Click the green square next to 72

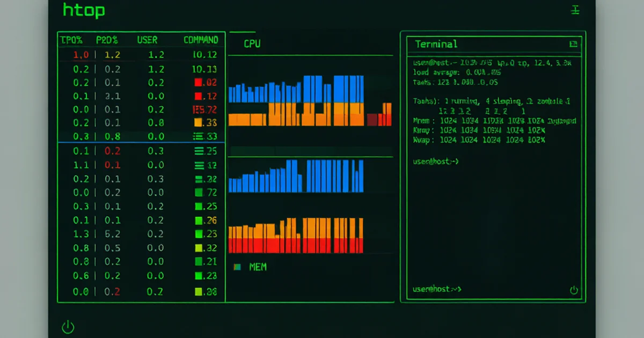tap(198, 192)
